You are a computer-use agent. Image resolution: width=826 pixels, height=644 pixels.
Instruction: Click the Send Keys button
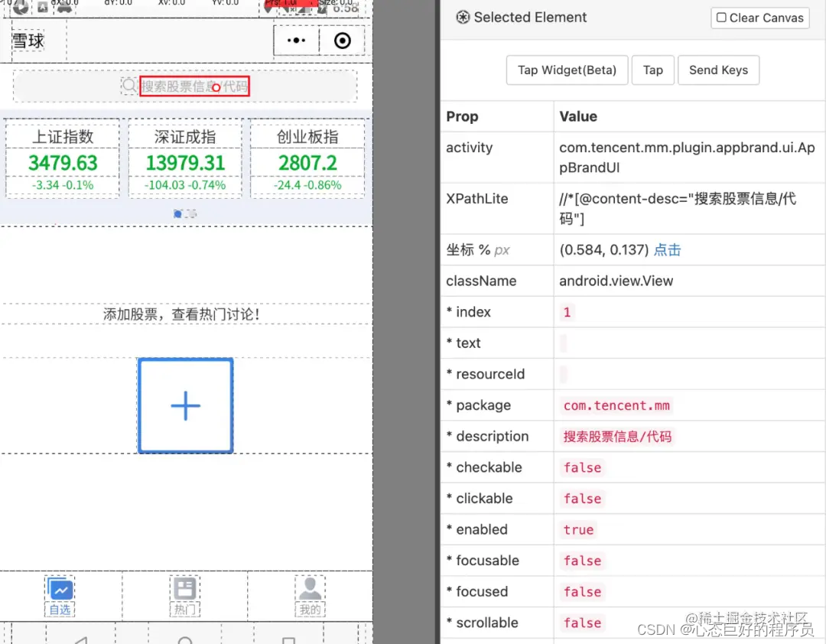(x=718, y=70)
